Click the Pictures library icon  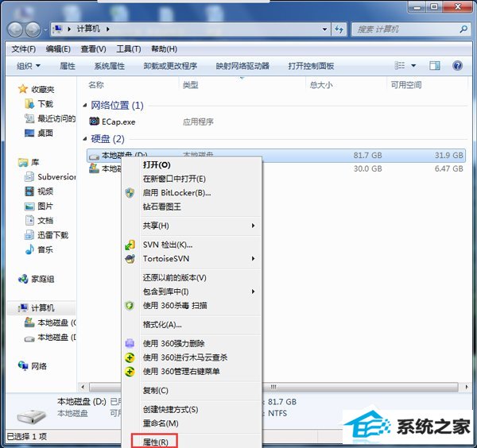click(29, 206)
